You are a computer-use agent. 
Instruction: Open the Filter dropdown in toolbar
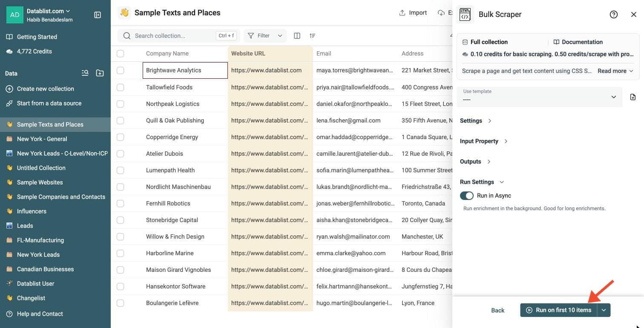[x=265, y=36]
